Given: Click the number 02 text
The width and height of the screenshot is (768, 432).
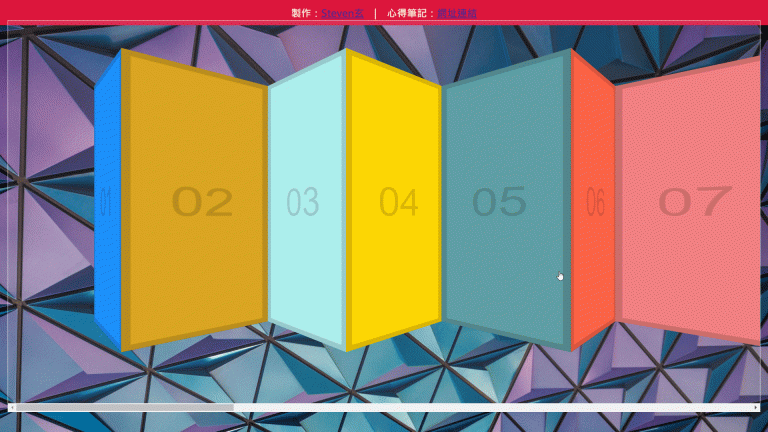Looking at the screenshot, I should pos(202,202).
